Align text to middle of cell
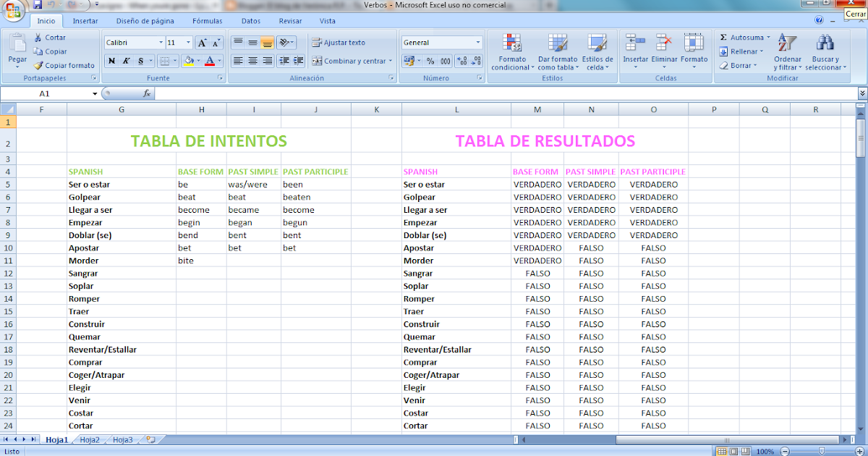 (252, 43)
